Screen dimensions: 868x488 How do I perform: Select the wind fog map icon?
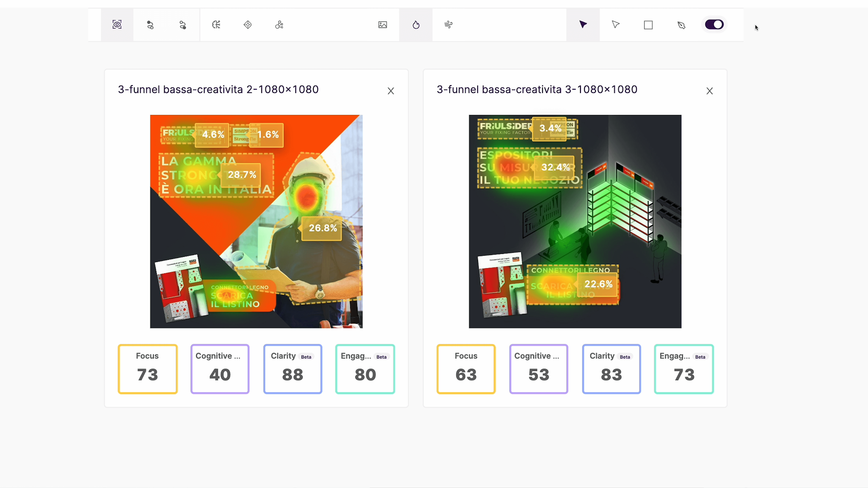(448, 25)
